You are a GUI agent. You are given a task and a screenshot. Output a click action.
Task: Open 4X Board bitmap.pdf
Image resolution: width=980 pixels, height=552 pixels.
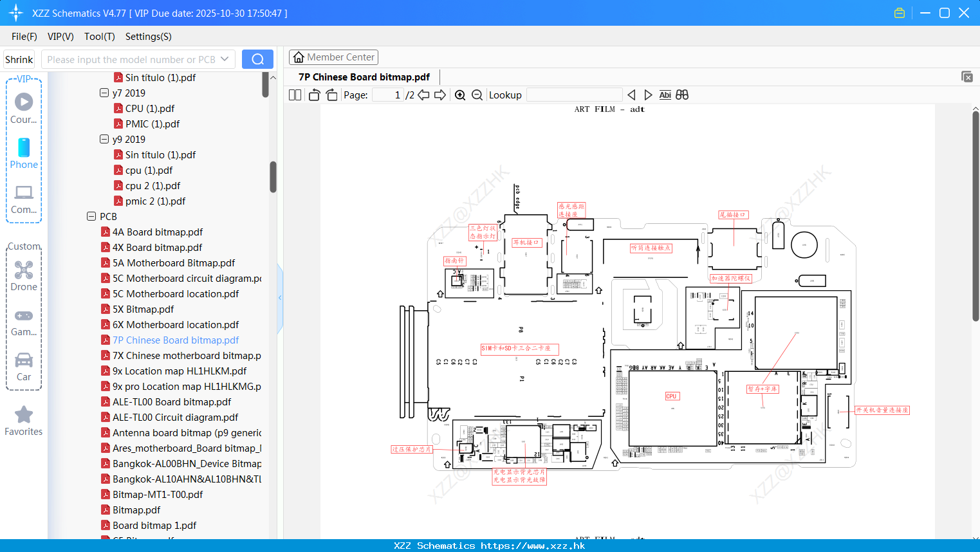(x=158, y=247)
